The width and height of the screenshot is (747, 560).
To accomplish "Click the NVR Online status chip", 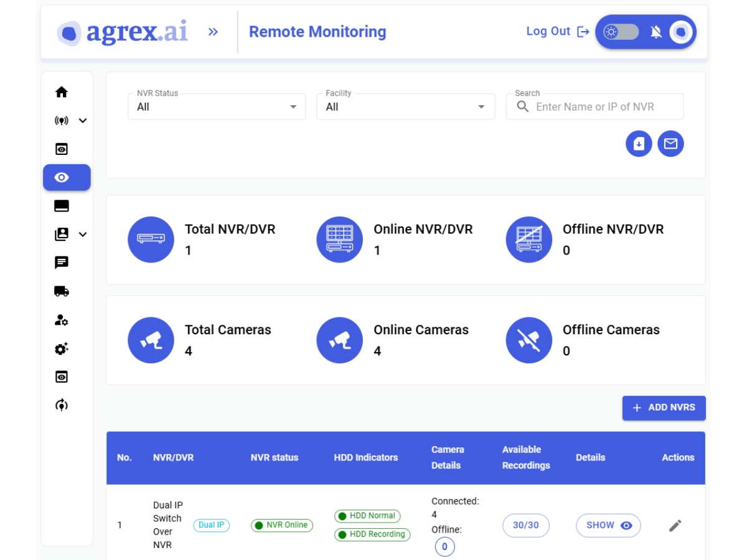I will pyautogui.click(x=282, y=525).
